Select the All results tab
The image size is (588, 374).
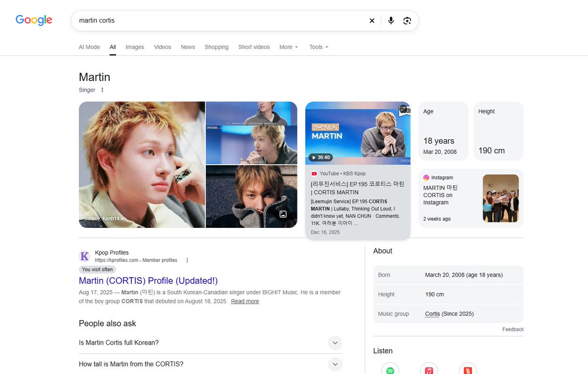pyautogui.click(x=113, y=47)
